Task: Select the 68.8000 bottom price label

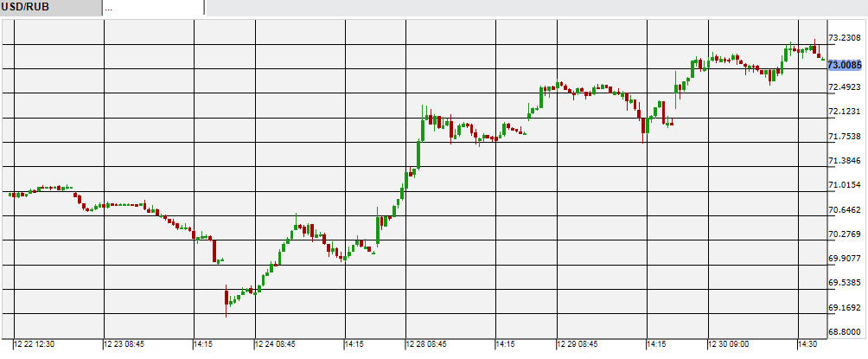Action: pos(845,332)
